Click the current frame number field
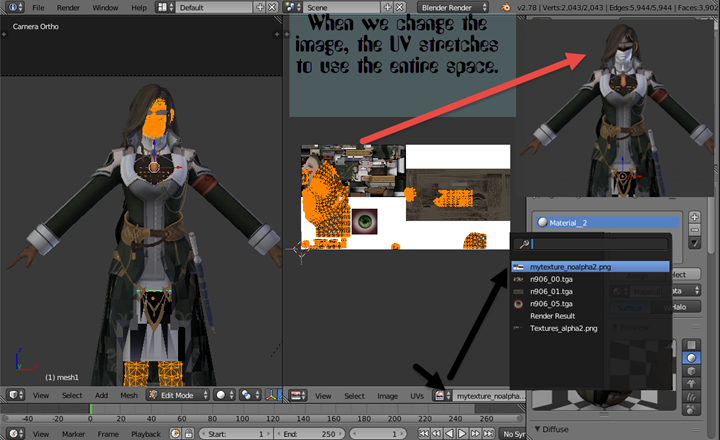 pos(378,434)
